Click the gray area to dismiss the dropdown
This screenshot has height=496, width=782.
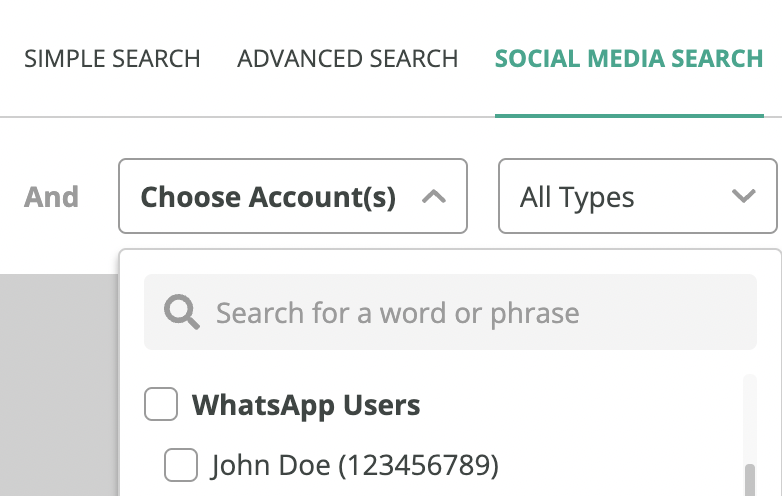tap(59, 385)
